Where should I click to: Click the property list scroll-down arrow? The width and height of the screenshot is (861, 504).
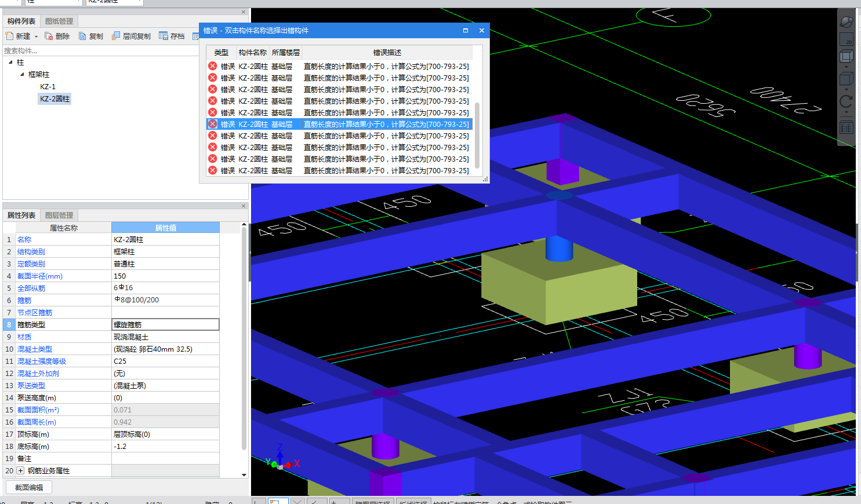[x=244, y=475]
